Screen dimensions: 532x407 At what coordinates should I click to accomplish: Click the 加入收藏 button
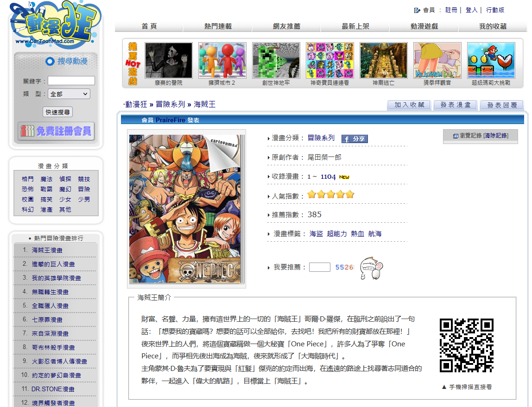click(x=409, y=105)
